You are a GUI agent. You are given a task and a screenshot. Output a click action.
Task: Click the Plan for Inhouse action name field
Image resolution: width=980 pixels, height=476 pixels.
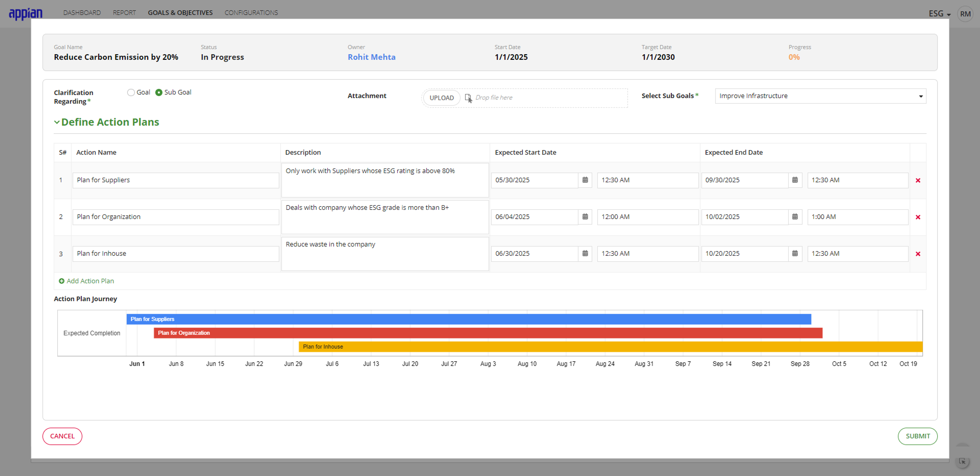[x=176, y=254]
